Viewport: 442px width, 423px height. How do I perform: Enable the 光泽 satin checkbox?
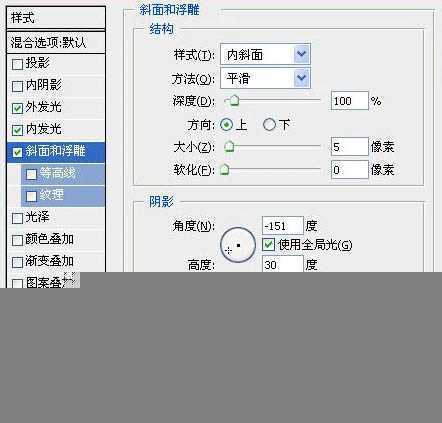17,218
